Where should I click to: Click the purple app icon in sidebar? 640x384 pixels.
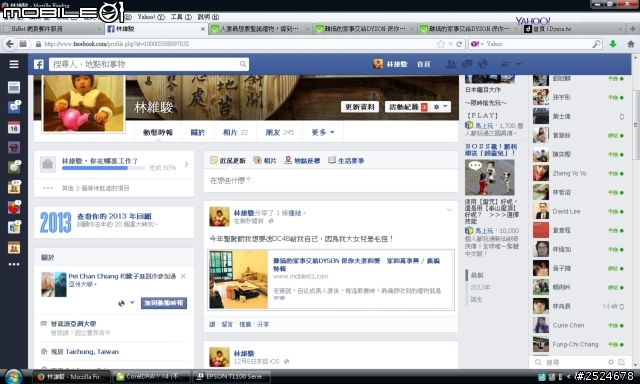click(x=14, y=147)
